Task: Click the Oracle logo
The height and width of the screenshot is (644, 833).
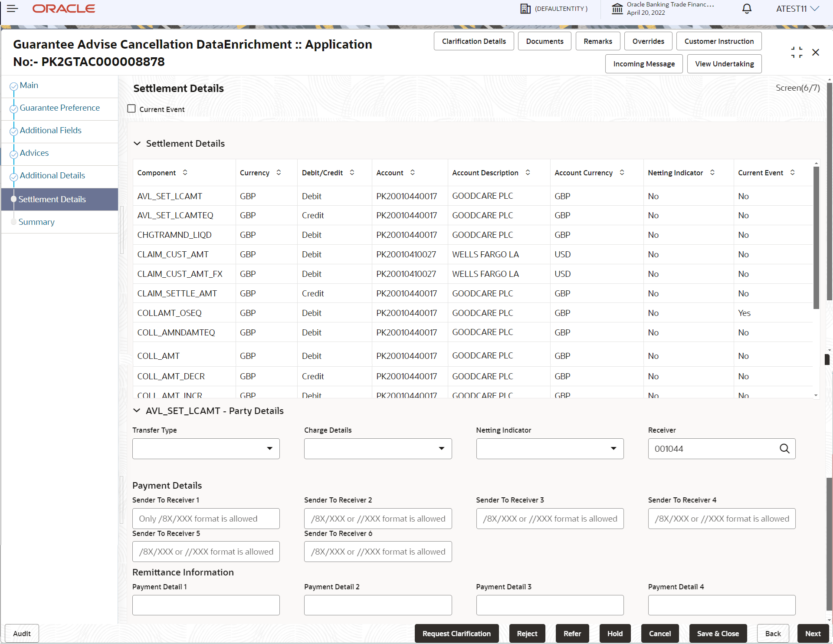Action: point(63,8)
